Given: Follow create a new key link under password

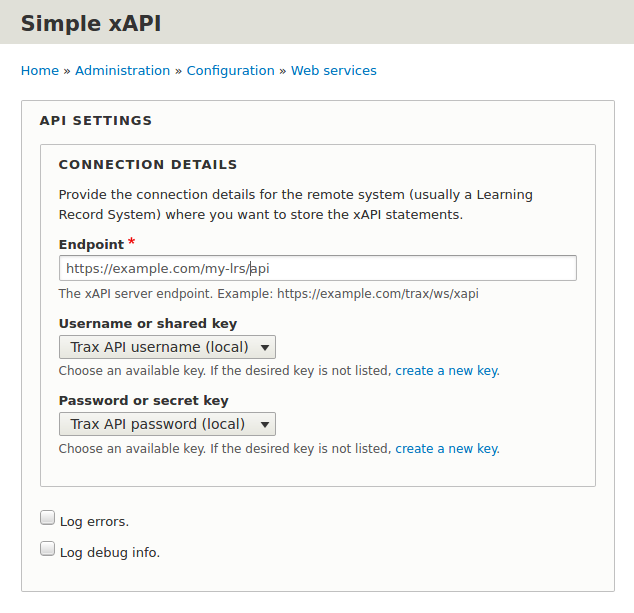Looking at the screenshot, I should coord(446,449).
